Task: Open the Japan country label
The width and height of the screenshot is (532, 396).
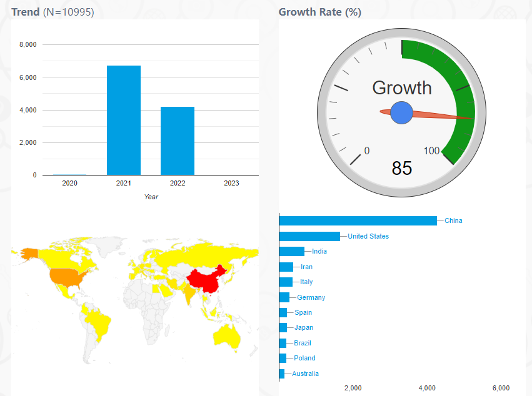Action: click(304, 327)
